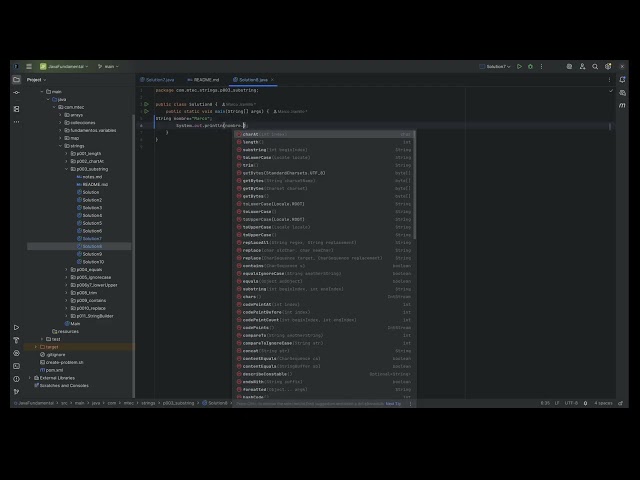This screenshot has height=480, width=640.
Task: Open more run actions menu
Action: [x=542, y=67]
